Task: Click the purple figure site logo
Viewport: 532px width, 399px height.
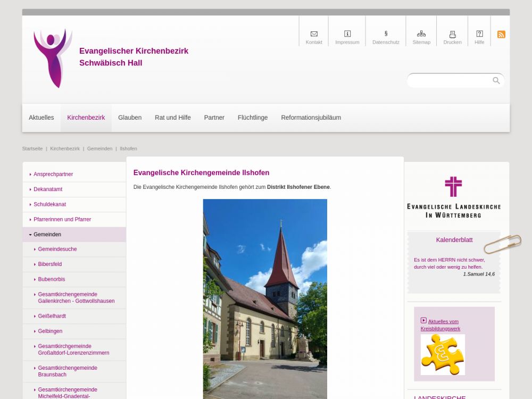Action: point(53,58)
